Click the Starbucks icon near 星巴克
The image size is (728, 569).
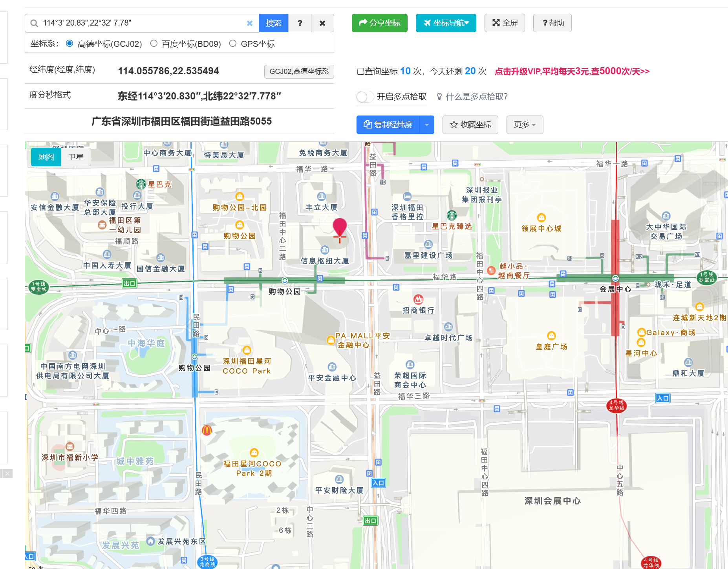pos(141,184)
